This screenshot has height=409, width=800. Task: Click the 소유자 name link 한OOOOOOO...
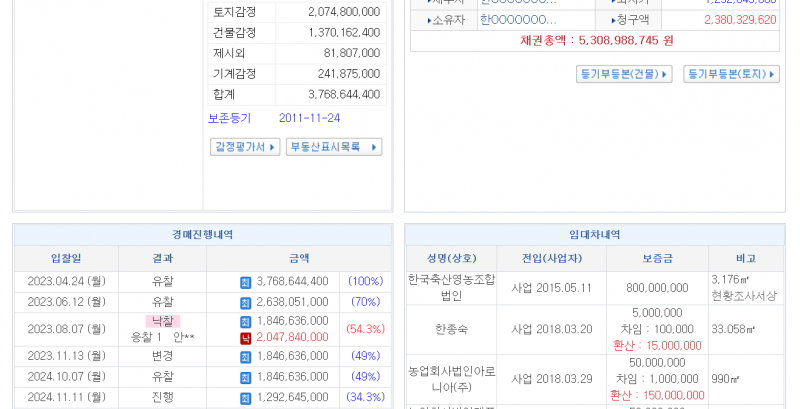click(x=518, y=20)
